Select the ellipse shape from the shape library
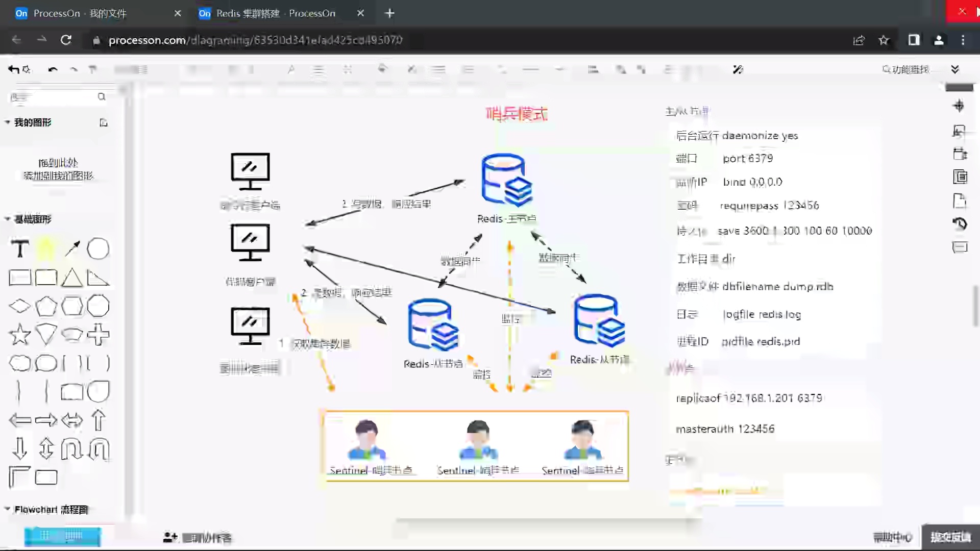The height and width of the screenshot is (551, 980). pos(98,248)
